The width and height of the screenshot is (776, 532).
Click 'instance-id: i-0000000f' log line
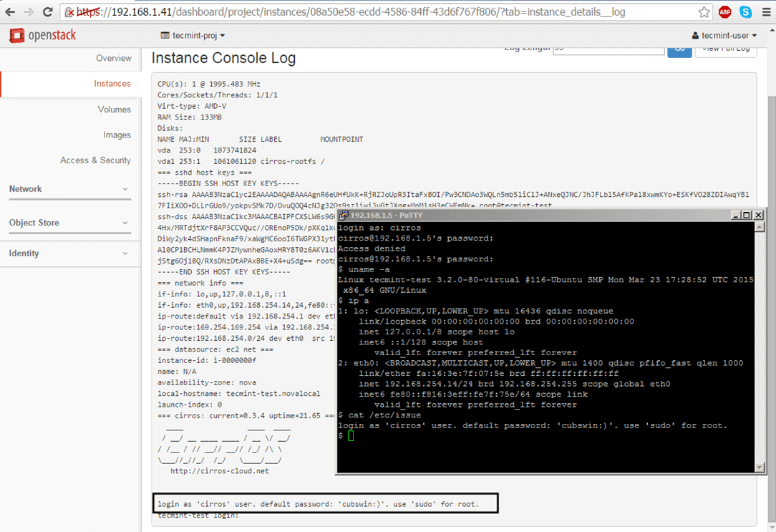click(207, 360)
